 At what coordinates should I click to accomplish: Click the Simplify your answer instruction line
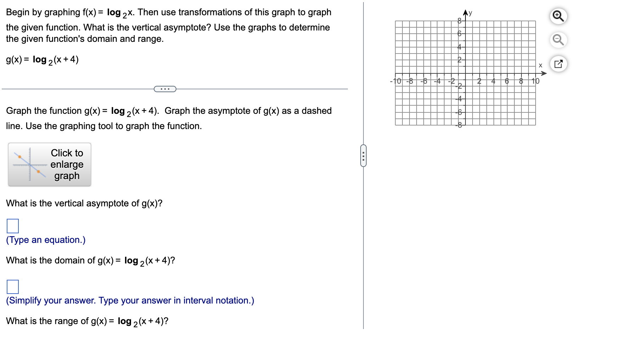click(x=130, y=300)
